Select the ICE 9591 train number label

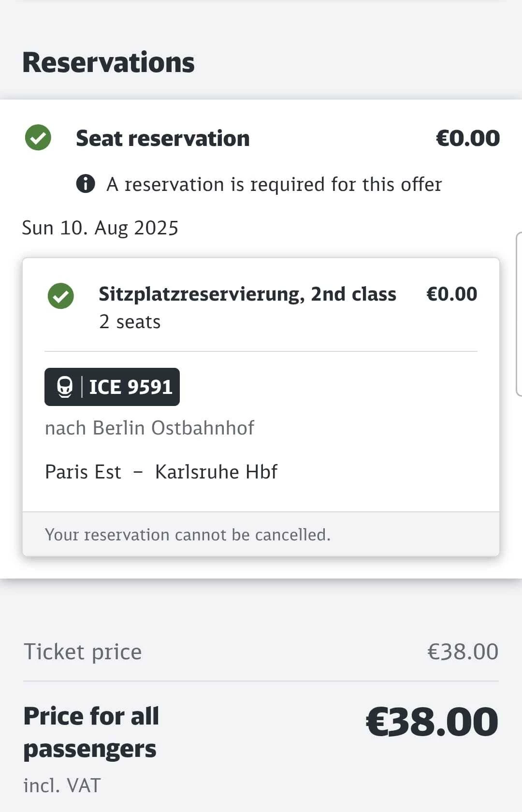point(130,387)
